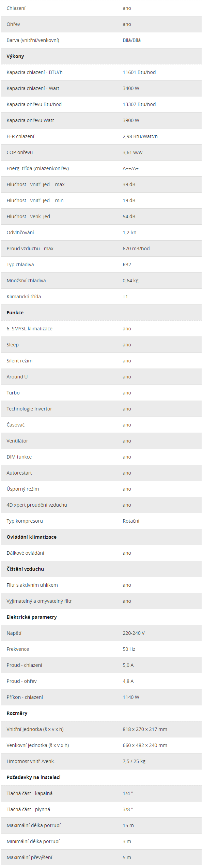Image resolution: width=203 pixels, height=868 pixels.
Task: Click the Typ chladiva R32 value
Action: coord(127,265)
